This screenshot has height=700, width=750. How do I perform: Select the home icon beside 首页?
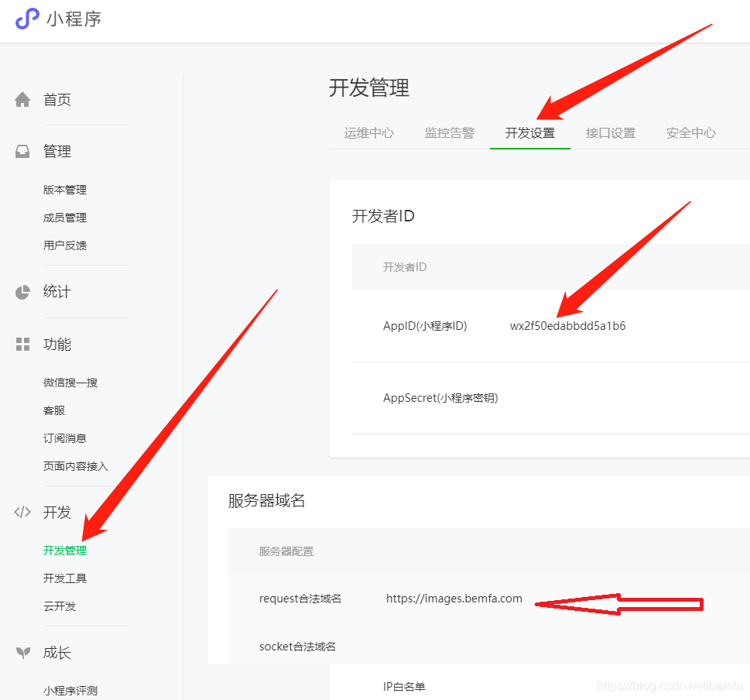point(21,98)
